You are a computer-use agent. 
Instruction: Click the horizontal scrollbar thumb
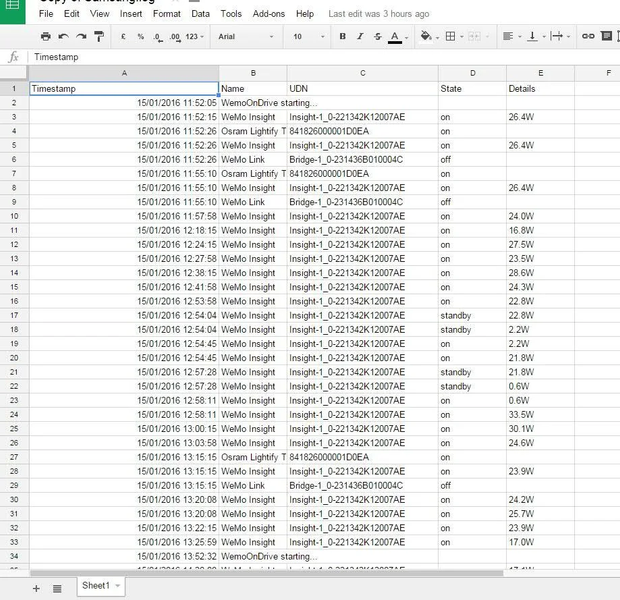coord(267,573)
